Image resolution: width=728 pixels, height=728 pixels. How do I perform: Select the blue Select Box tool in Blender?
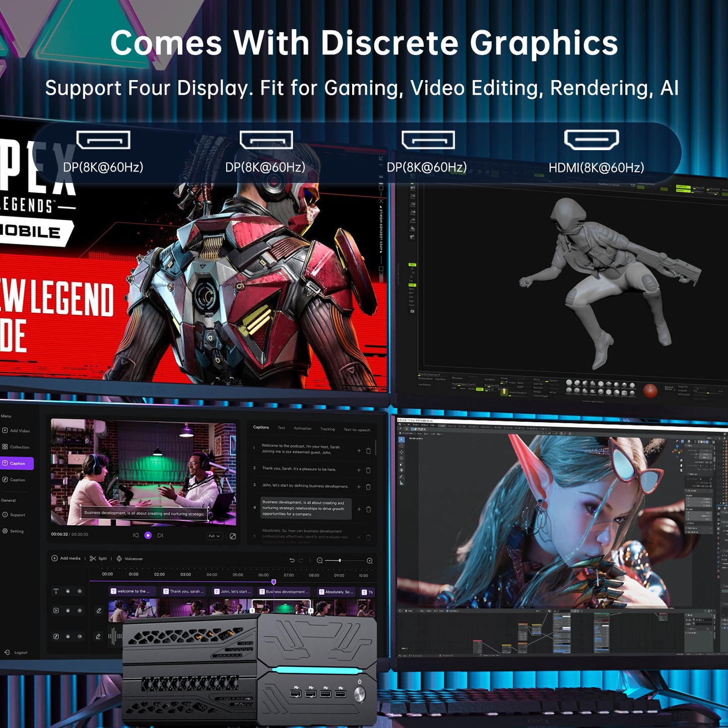(x=402, y=440)
